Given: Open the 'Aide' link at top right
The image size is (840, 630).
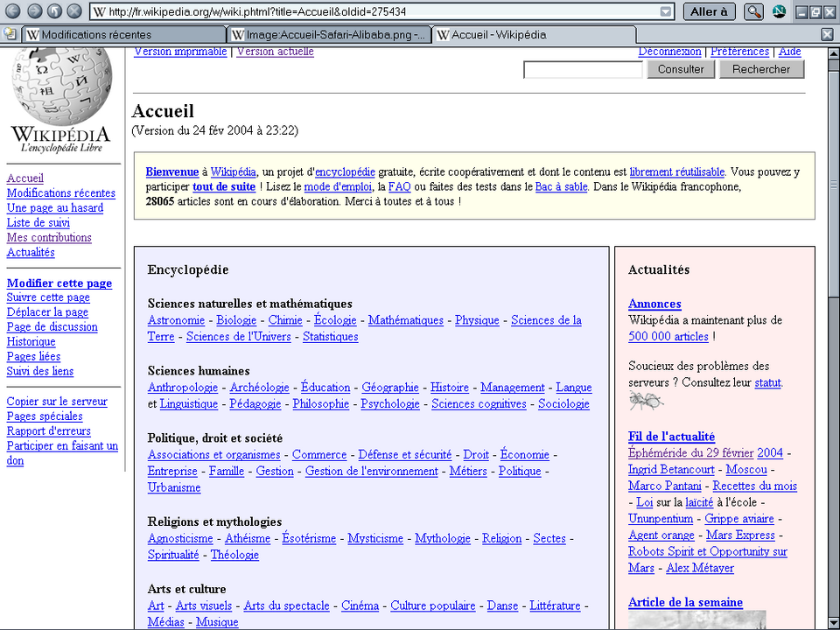Looking at the screenshot, I should point(789,52).
